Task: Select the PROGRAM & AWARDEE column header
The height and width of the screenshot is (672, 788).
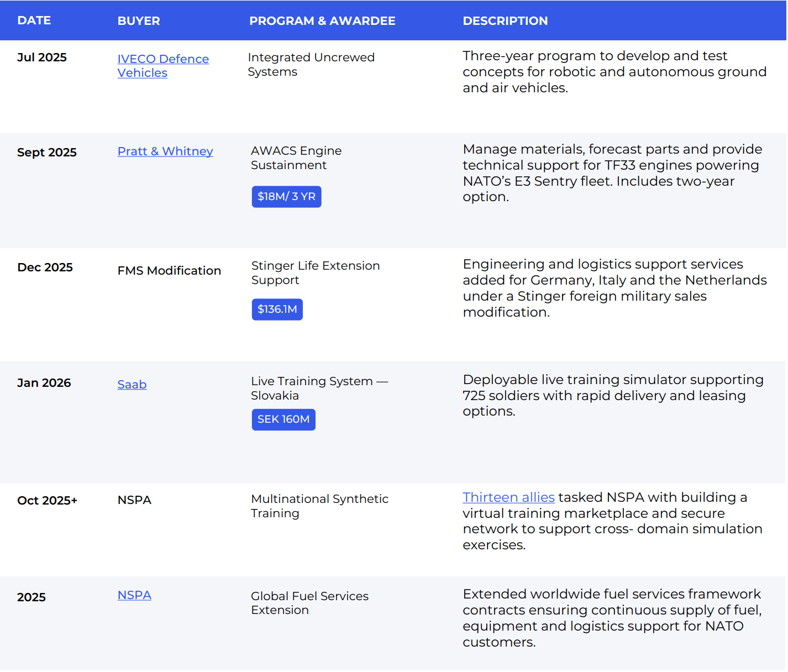Action: click(x=322, y=21)
